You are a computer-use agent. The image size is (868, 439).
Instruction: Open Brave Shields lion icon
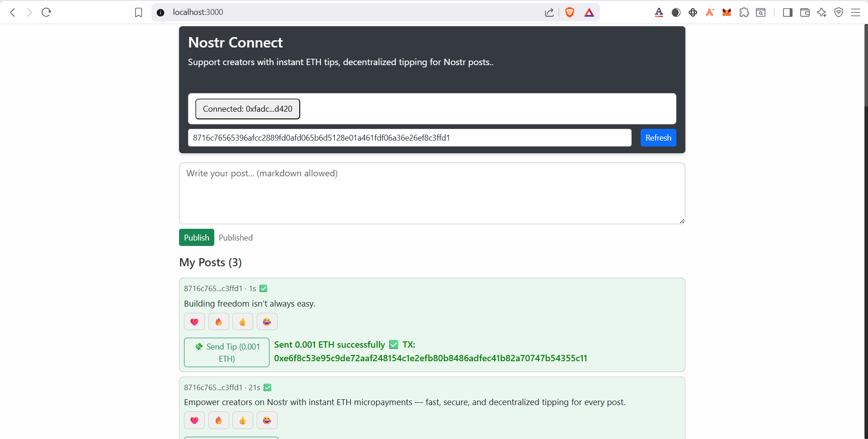[570, 12]
